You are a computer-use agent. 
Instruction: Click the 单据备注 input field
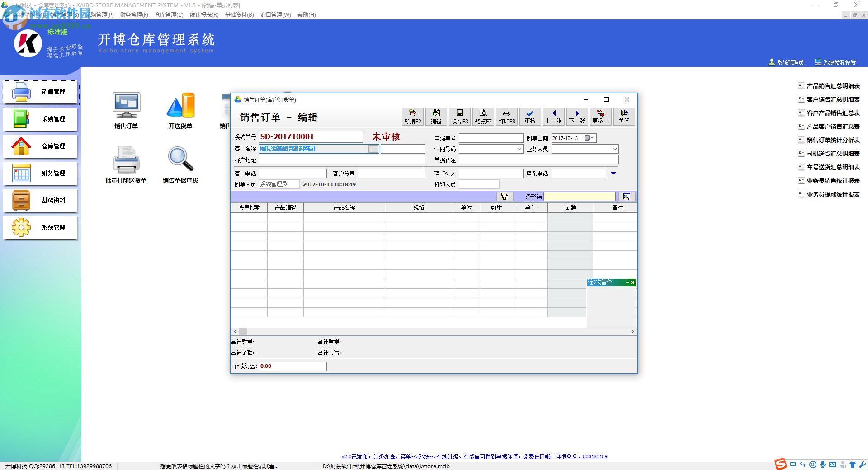coord(539,160)
